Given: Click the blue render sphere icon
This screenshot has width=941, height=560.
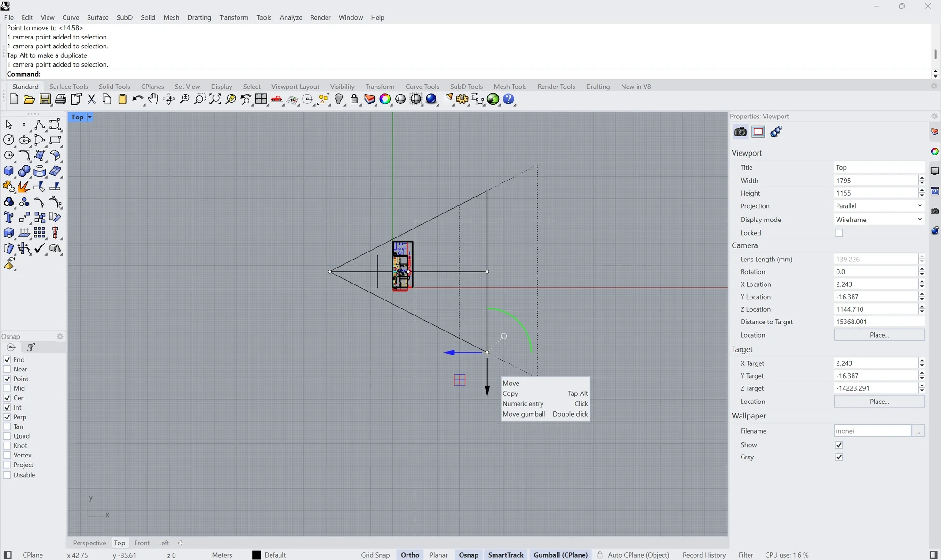Looking at the screenshot, I should (431, 99).
